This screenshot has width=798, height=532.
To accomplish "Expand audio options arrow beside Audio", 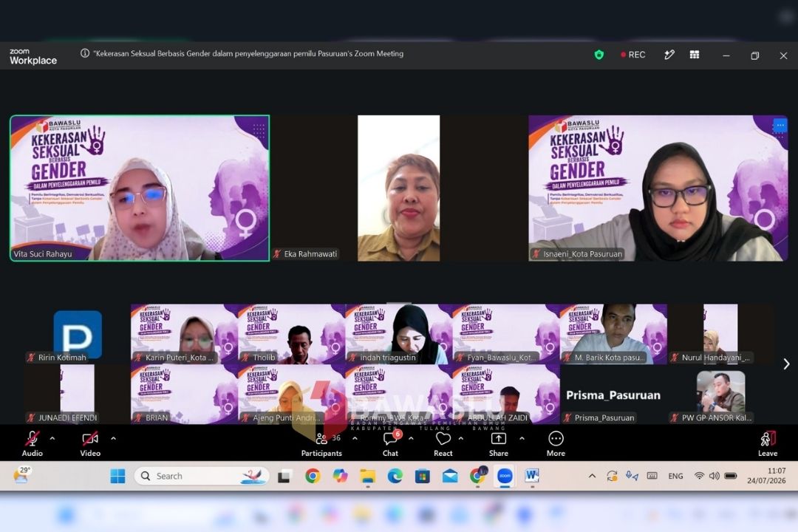I will click(x=52, y=438).
